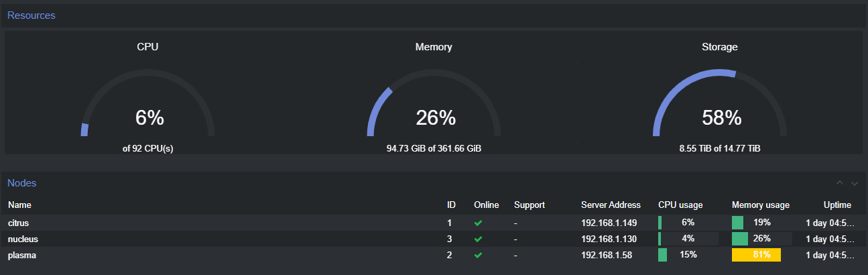Click plasma's yellow 81% memory bar
This screenshot has width=868, height=275.
(756, 255)
